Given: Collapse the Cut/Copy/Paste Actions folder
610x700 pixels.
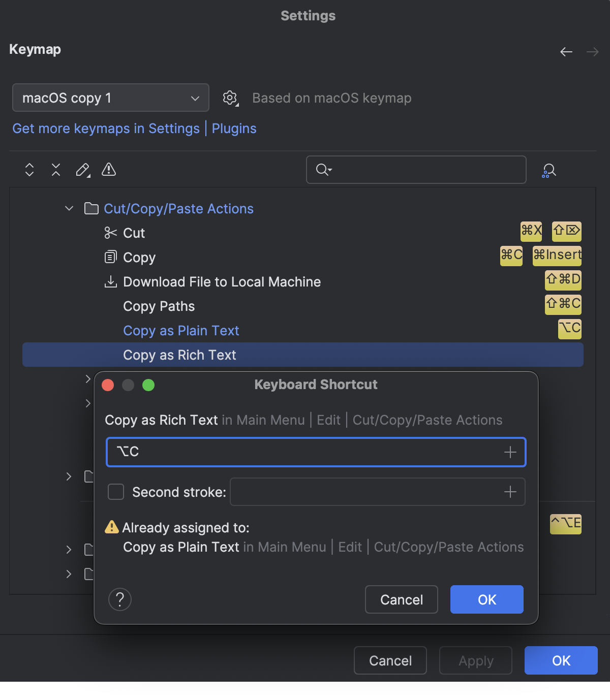Looking at the screenshot, I should point(69,208).
